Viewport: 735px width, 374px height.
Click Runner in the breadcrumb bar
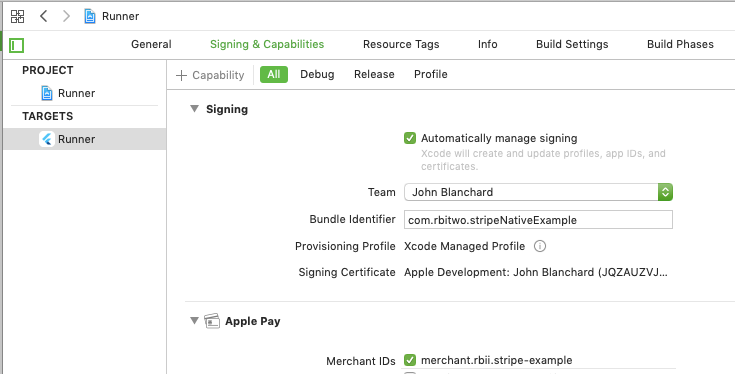point(120,16)
